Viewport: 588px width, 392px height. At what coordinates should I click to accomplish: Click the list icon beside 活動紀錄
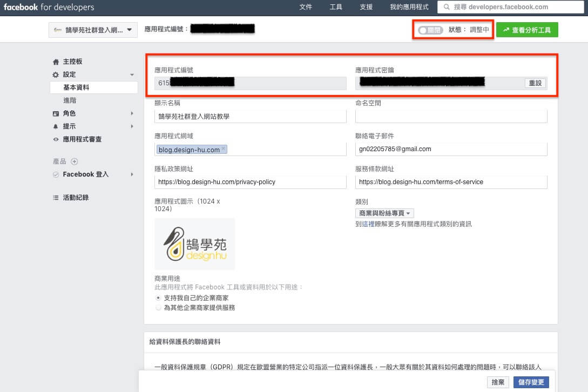pos(56,198)
